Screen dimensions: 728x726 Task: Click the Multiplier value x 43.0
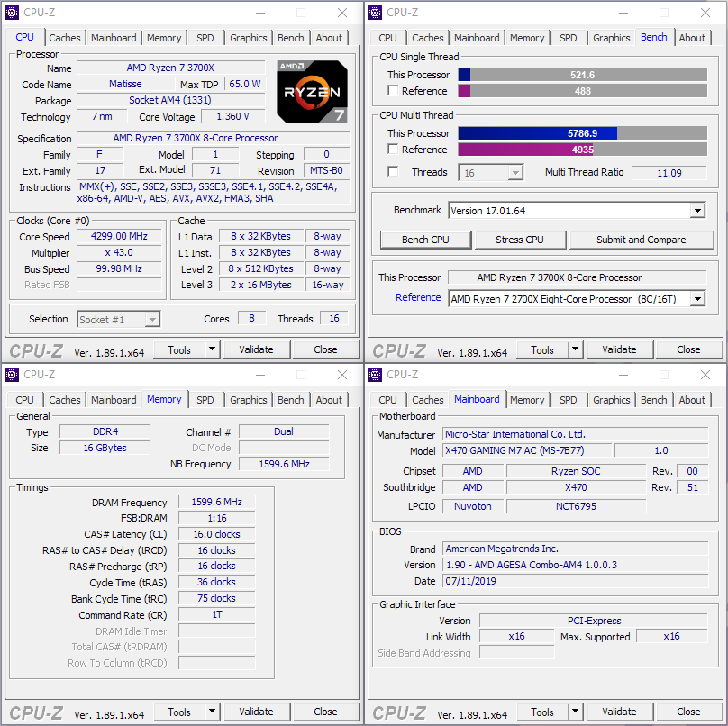[x=119, y=252]
